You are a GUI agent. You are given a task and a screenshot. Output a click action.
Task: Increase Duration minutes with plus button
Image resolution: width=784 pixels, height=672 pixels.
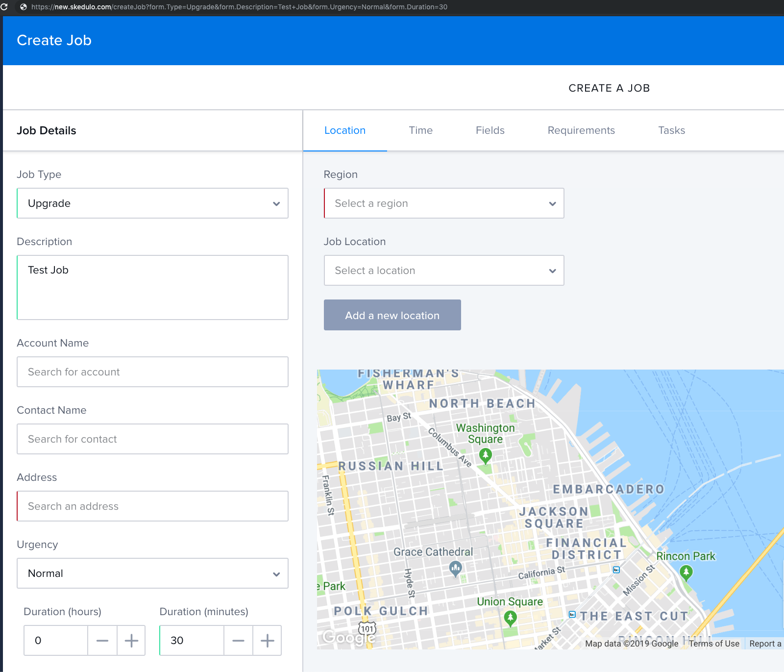(x=267, y=641)
